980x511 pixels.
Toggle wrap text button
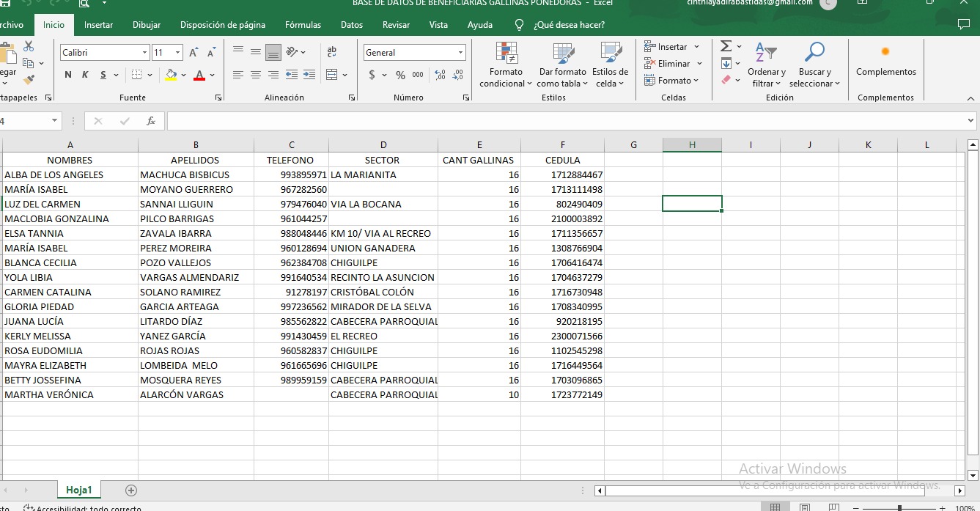(x=331, y=52)
